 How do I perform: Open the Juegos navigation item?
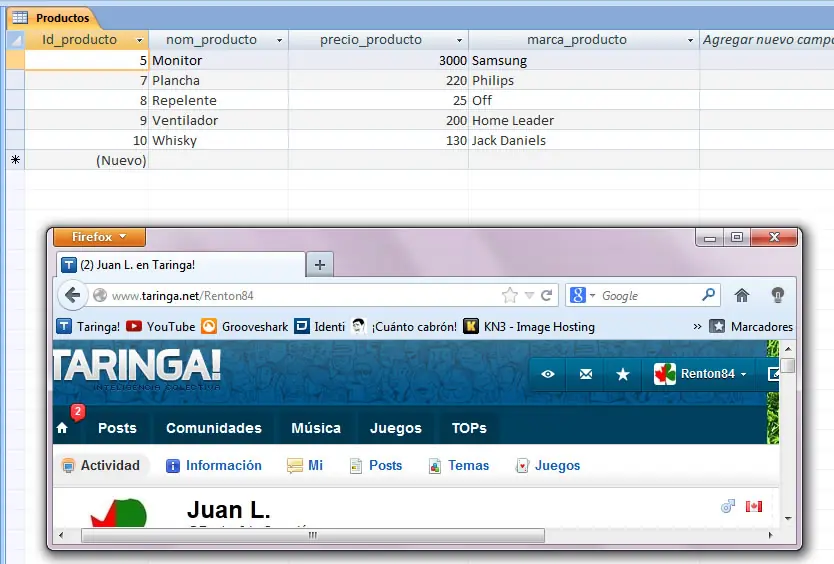(396, 428)
